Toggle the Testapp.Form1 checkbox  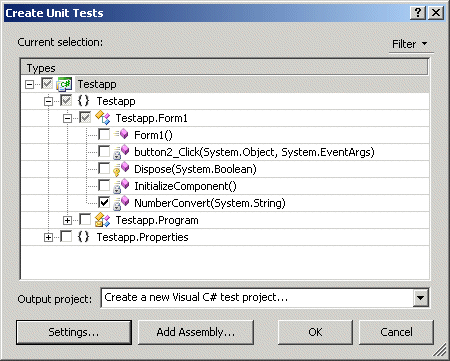85,117
